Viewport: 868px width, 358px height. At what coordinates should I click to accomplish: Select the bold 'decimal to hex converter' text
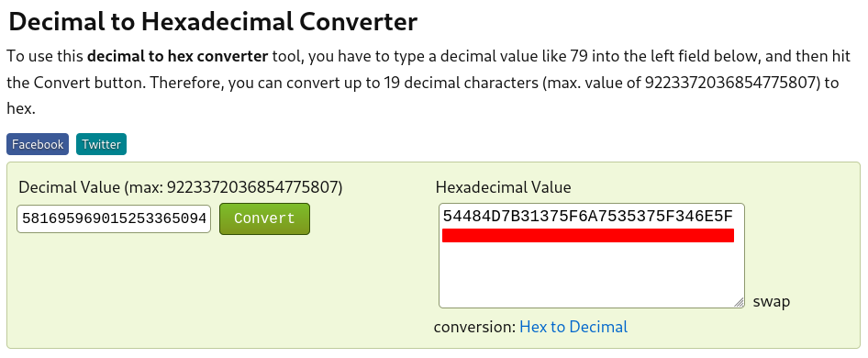178,57
